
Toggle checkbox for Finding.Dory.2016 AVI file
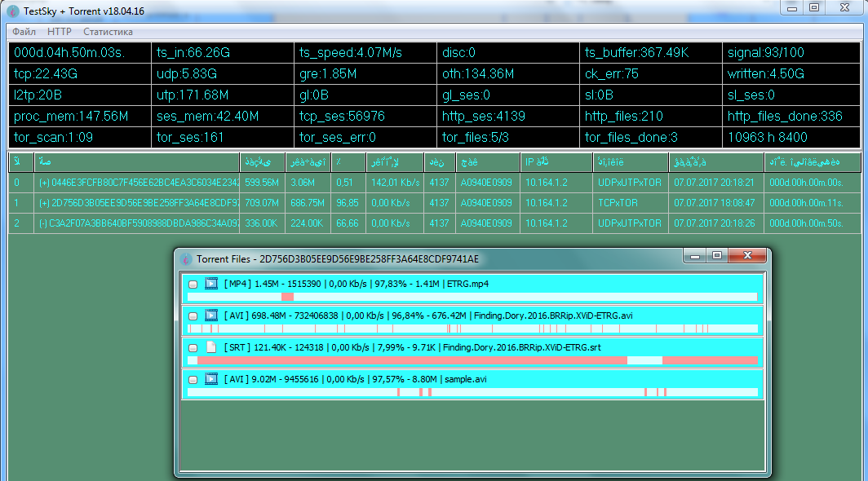pos(193,316)
